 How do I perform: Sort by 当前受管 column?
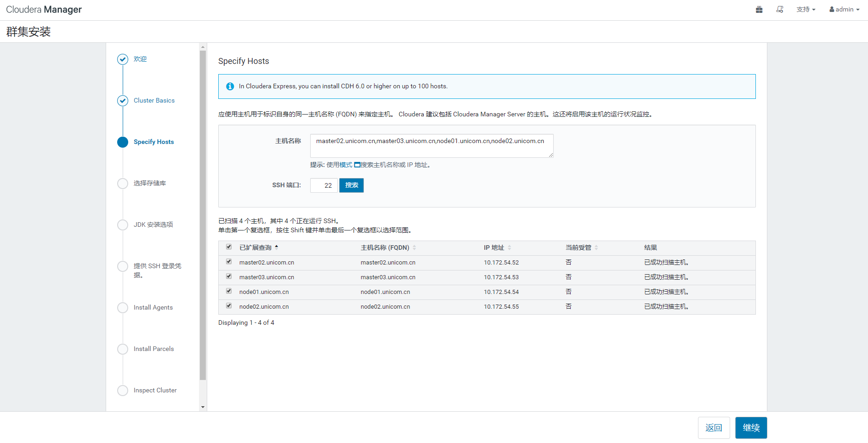[x=596, y=247]
